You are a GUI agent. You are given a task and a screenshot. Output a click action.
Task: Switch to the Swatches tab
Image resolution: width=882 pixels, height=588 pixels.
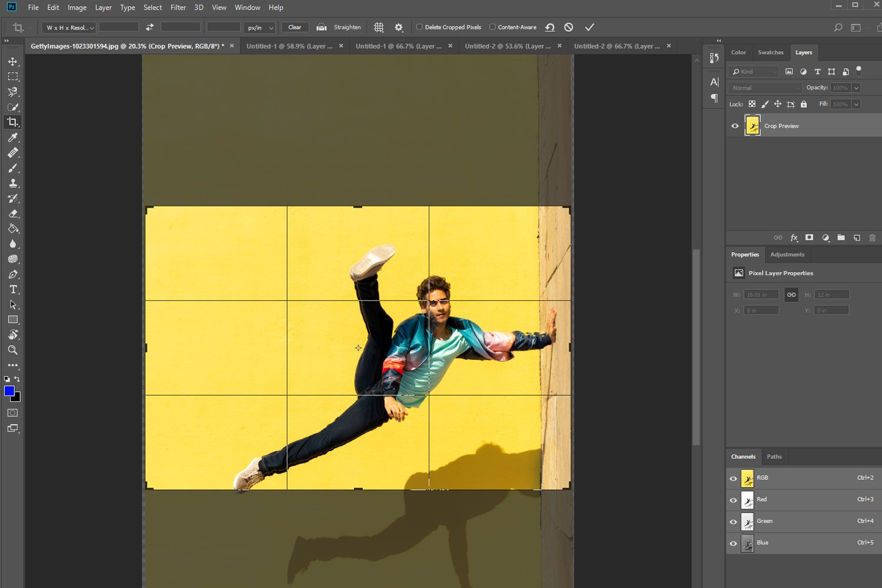[770, 52]
